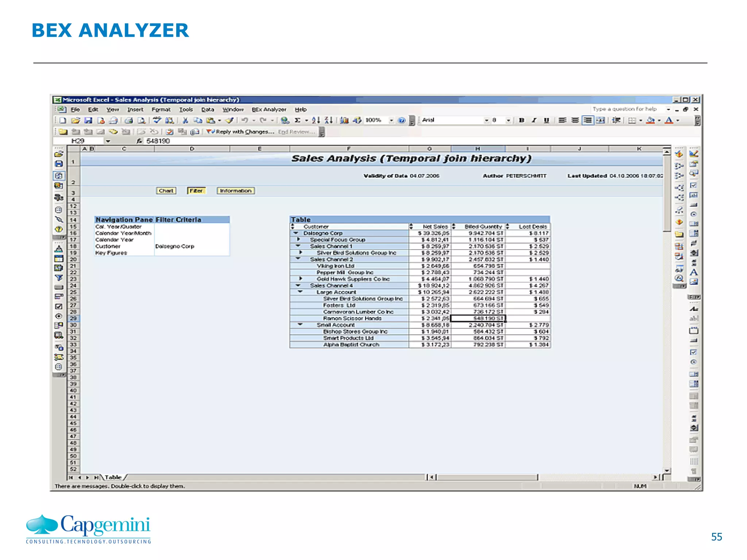Collapse the Large Account node
This screenshot has height=560, width=747.
pos(300,292)
